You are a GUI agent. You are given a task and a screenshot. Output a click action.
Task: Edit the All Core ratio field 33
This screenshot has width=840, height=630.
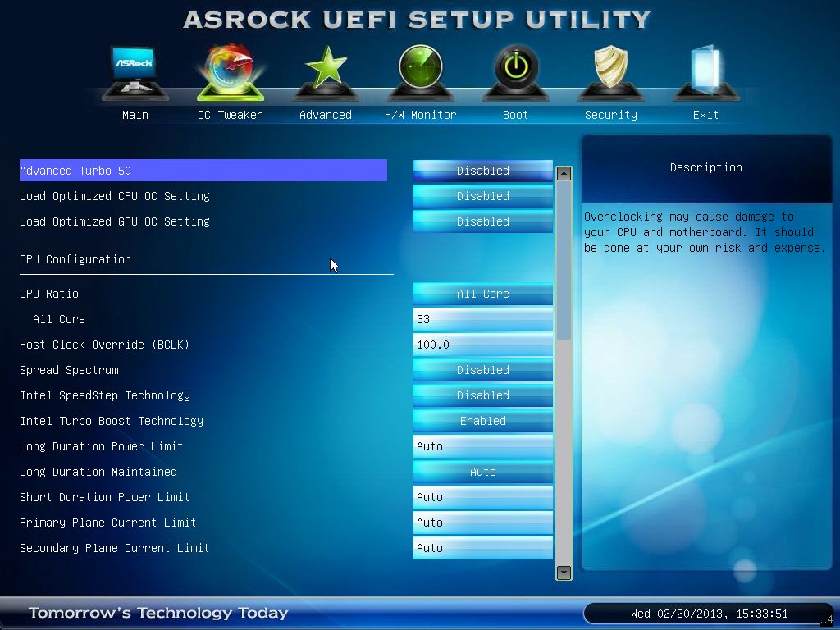(x=482, y=319)
